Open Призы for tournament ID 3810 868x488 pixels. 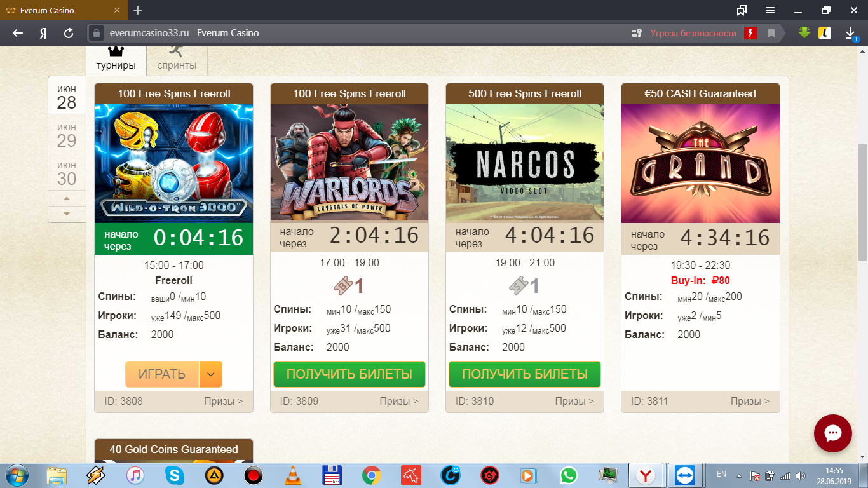click(x=574, y=401)
